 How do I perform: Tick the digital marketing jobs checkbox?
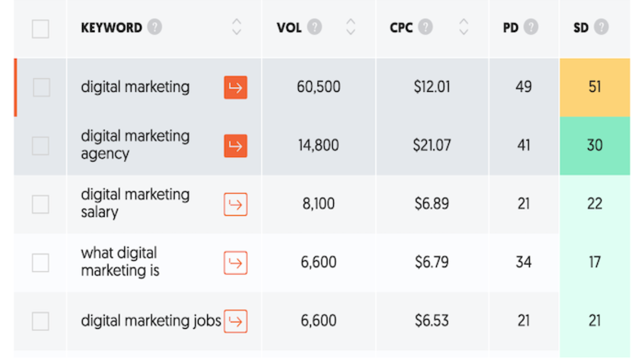pyautogui.click(x=41, y=321)
